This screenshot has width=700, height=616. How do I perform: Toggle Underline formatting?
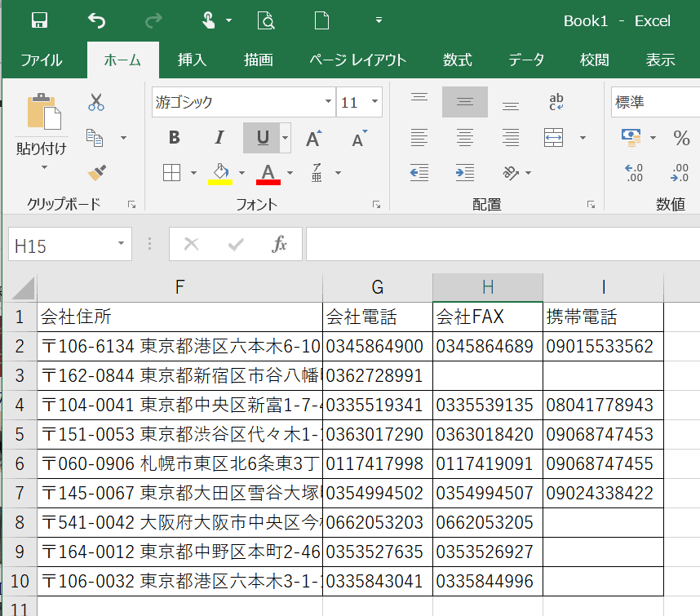(262, 138)
